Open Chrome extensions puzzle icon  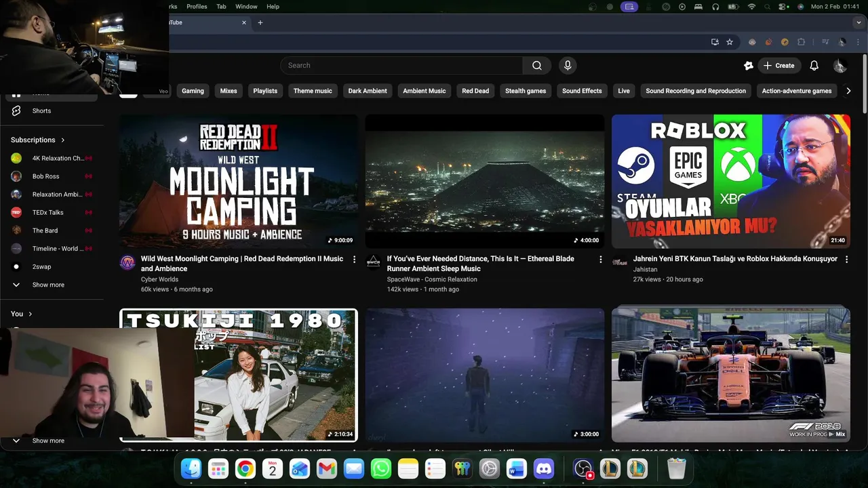coord(801,42)
